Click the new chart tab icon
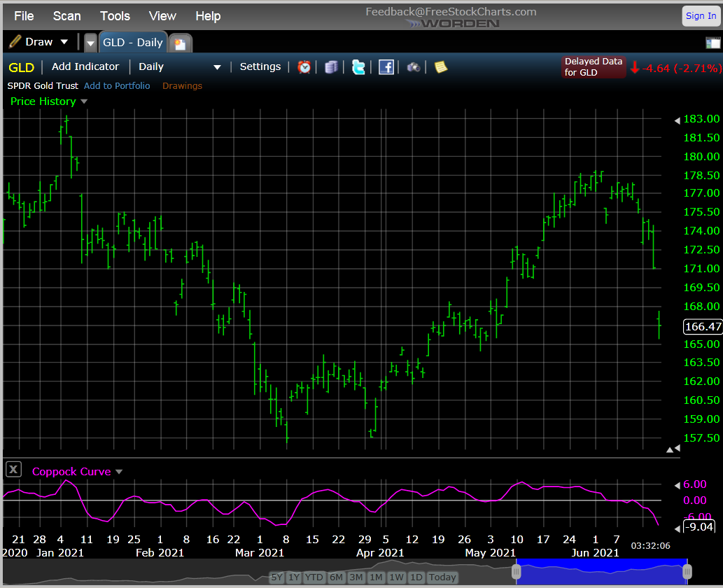Viewport: 723px width, 588px height. point(181,43)
